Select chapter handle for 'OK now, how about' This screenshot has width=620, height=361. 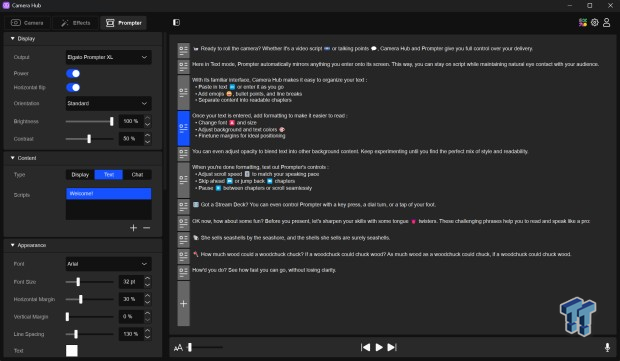point(183,223)
